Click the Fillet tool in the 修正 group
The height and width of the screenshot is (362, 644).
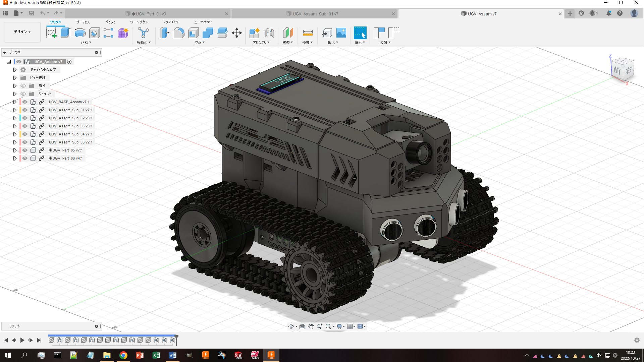[x=179, y=33]
